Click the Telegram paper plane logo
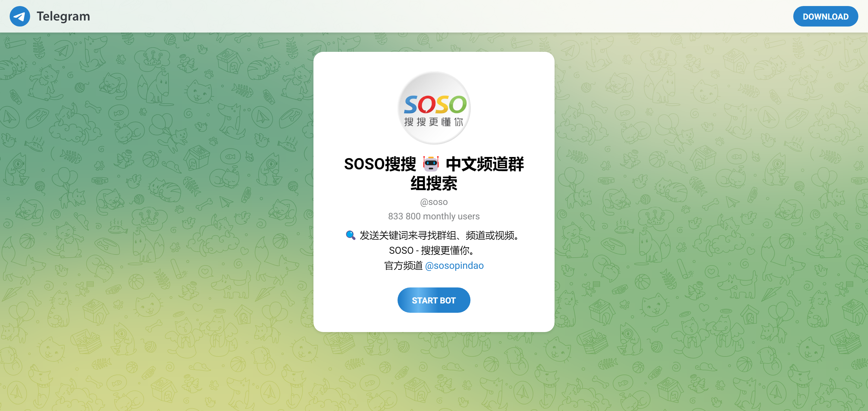868x411 pixels. pyautogui.click(x=20, y=16)
